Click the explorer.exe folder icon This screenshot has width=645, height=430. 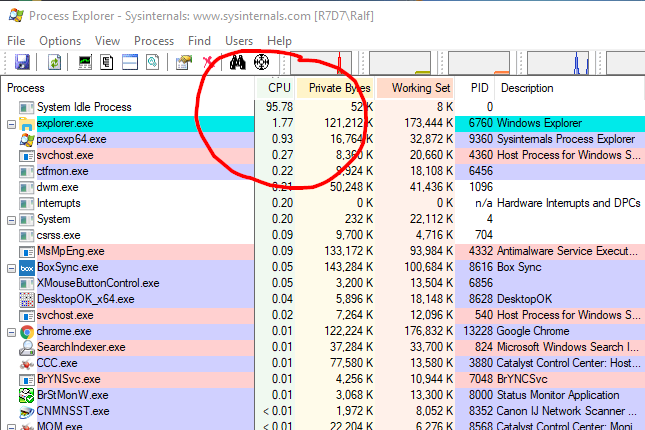click(x=27, y=124)
